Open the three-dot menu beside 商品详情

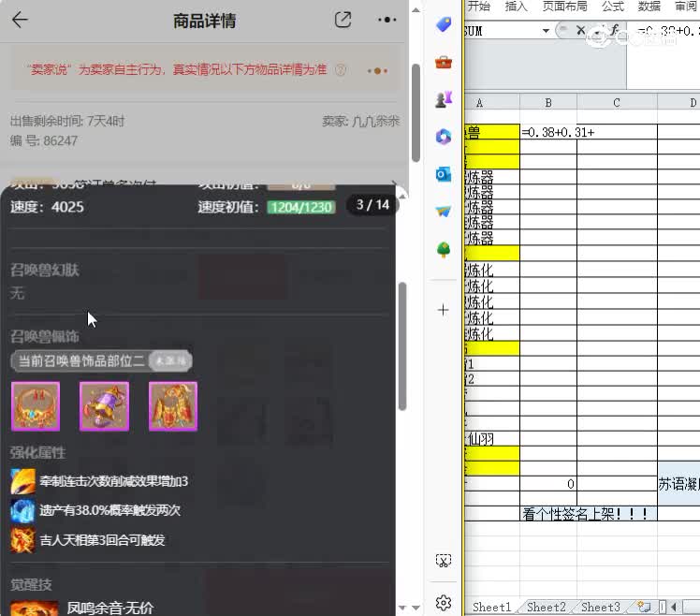click(386, 20)
